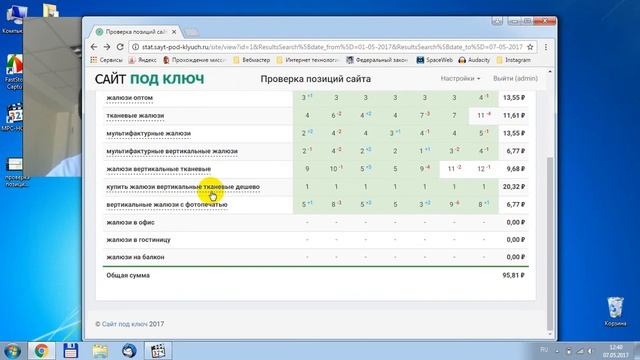
Task: Go forward with the browser forward arrow
Action: point(107,47)
